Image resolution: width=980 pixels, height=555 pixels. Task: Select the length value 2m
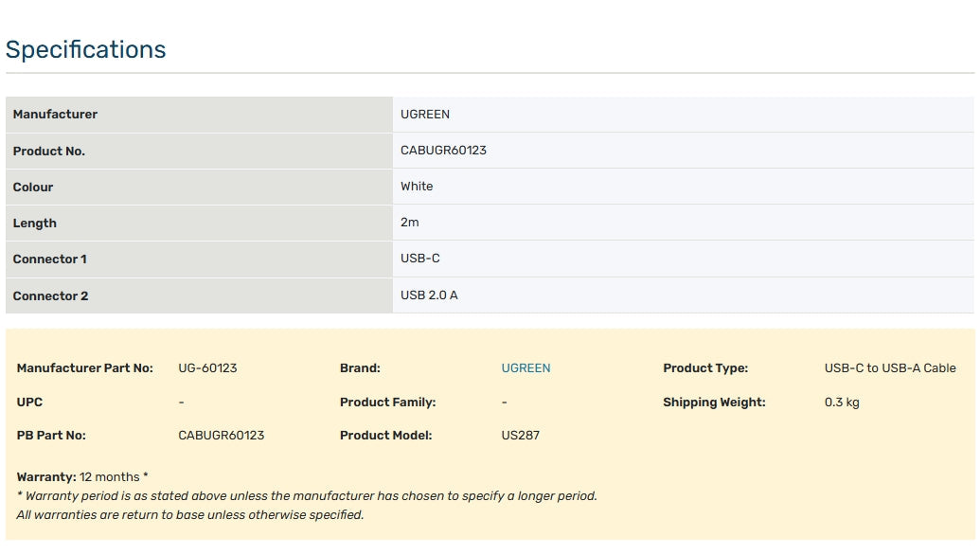click(x=410, y=223)
